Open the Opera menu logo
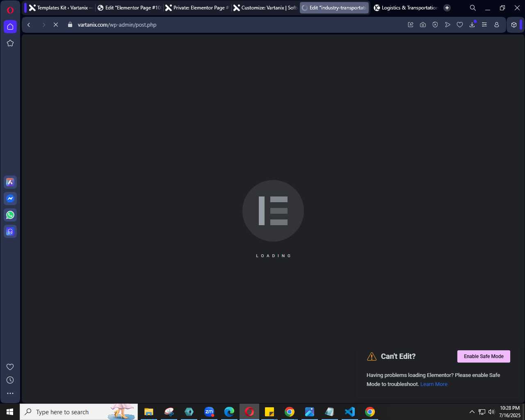This screenshot has width=525, height=420. coord(10,10)
